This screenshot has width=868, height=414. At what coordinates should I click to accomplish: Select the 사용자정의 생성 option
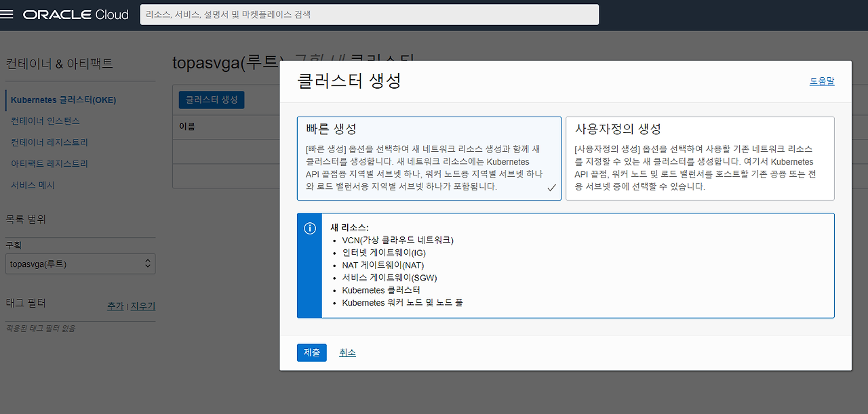(700, 157)
